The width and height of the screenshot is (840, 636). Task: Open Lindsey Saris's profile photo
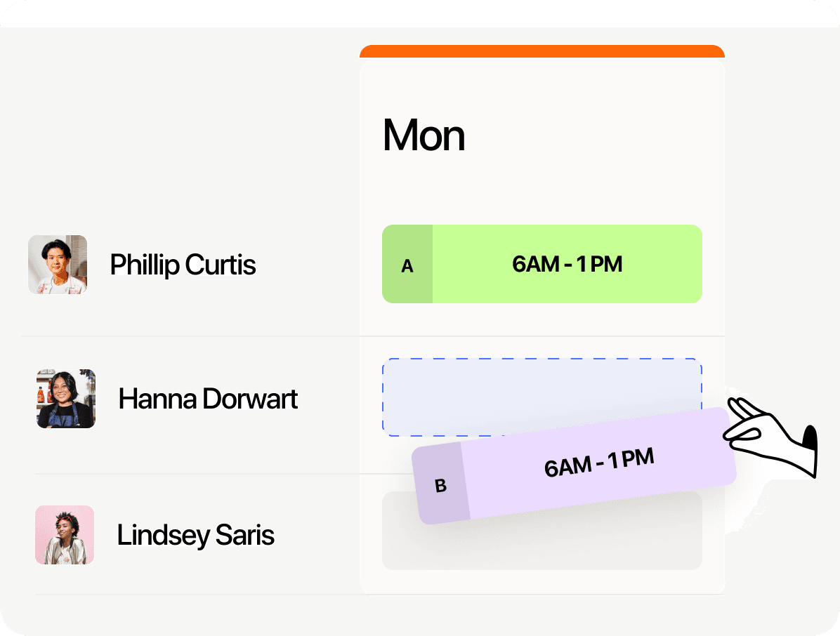(x=65, y=535)
